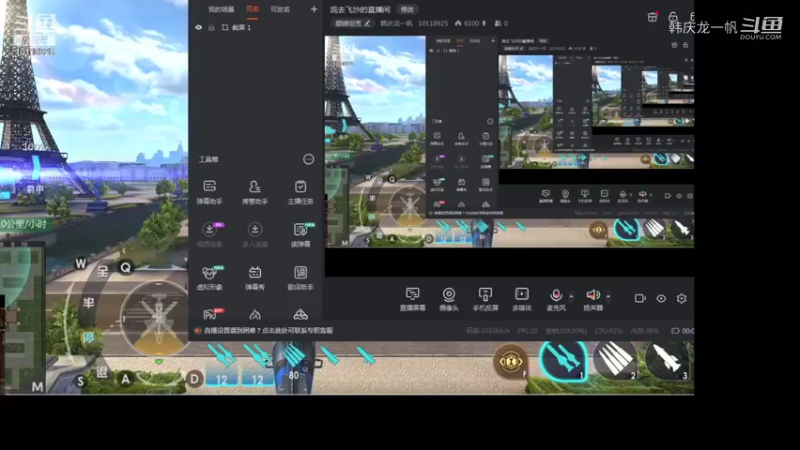Switch to the 可改名 scene tab
Viewport: 800px width, 450px height.
tap(280, 9)
